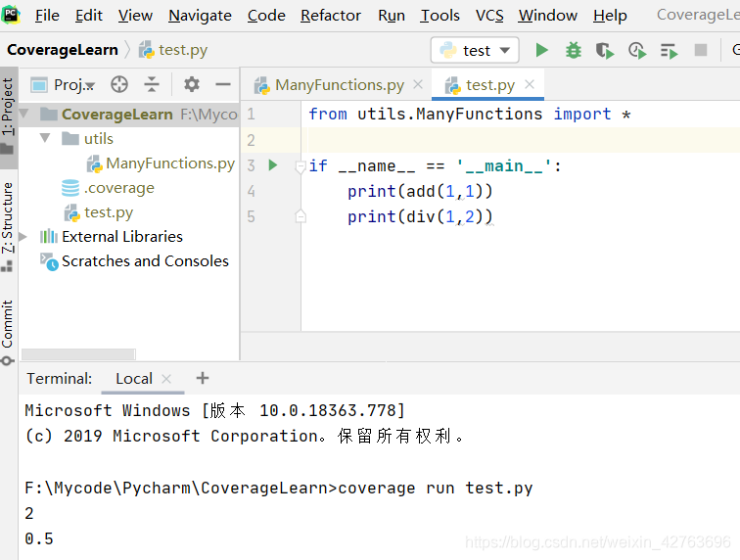Open the Refactor menu
740x560 pixels.
coord(331,16)
